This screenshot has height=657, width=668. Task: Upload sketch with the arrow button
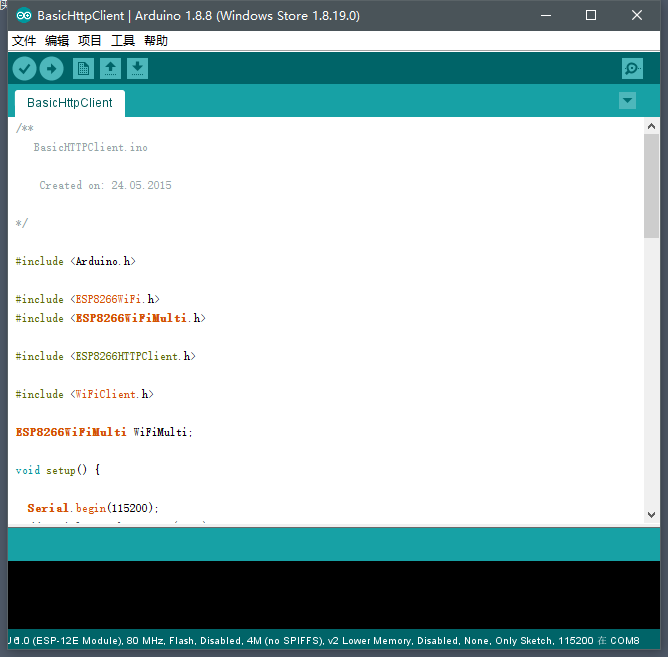52,69
